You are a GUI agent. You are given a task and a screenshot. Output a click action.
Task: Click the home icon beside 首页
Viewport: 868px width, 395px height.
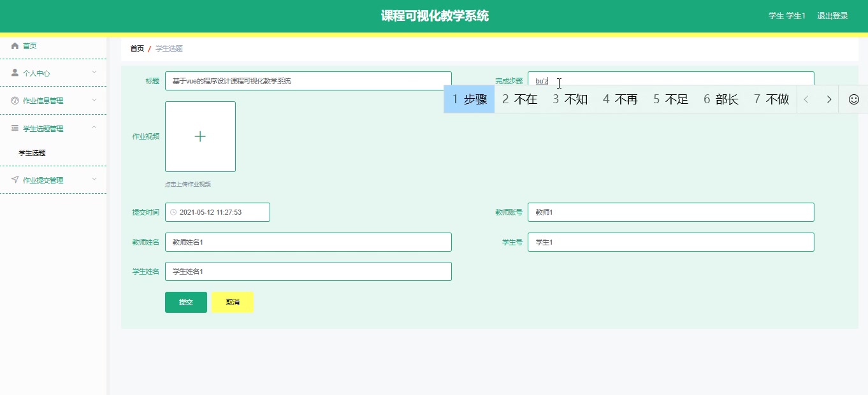point(14,45)
